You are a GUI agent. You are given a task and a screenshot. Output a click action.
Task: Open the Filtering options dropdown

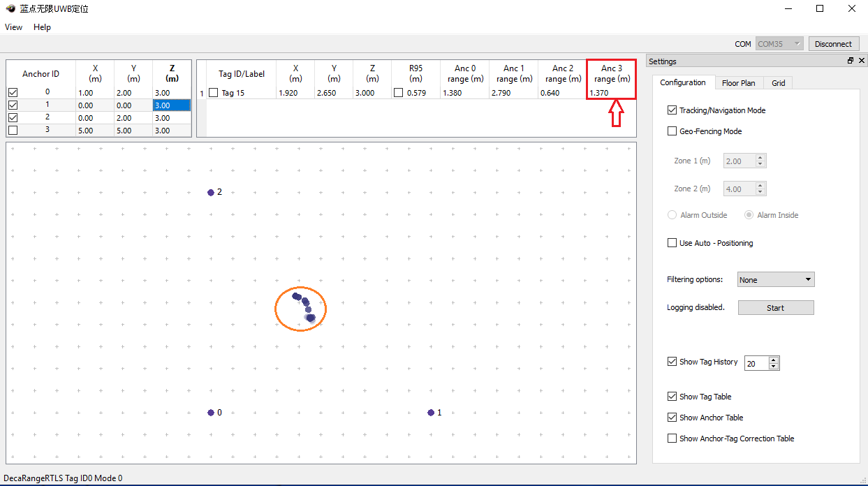point(775,280)
